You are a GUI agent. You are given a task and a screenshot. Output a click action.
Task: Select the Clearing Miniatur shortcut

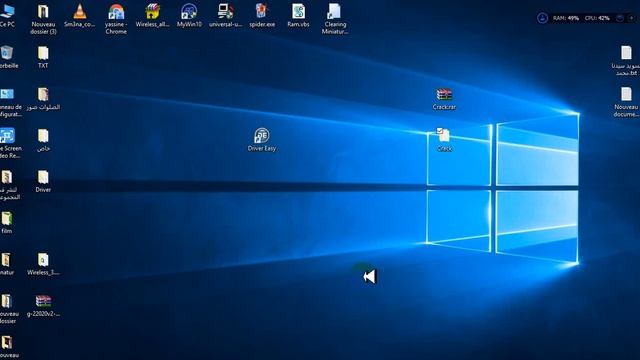pos(335,19)
